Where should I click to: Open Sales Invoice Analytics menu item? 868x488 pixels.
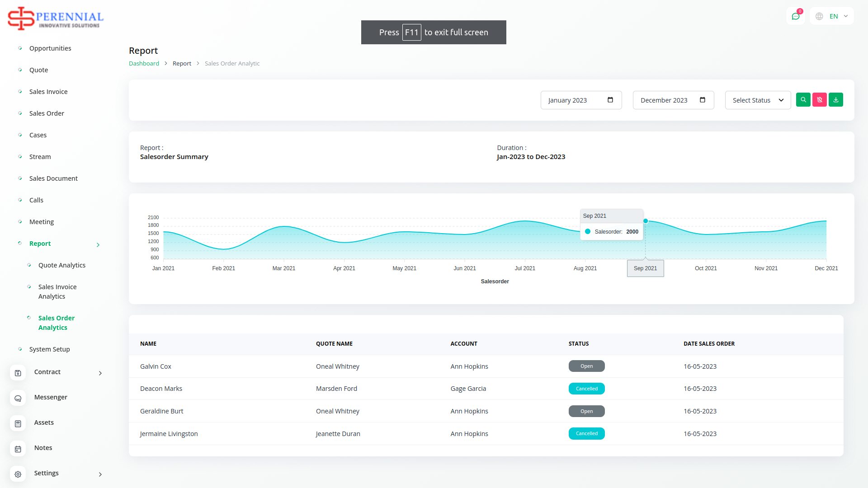[57, 291]
